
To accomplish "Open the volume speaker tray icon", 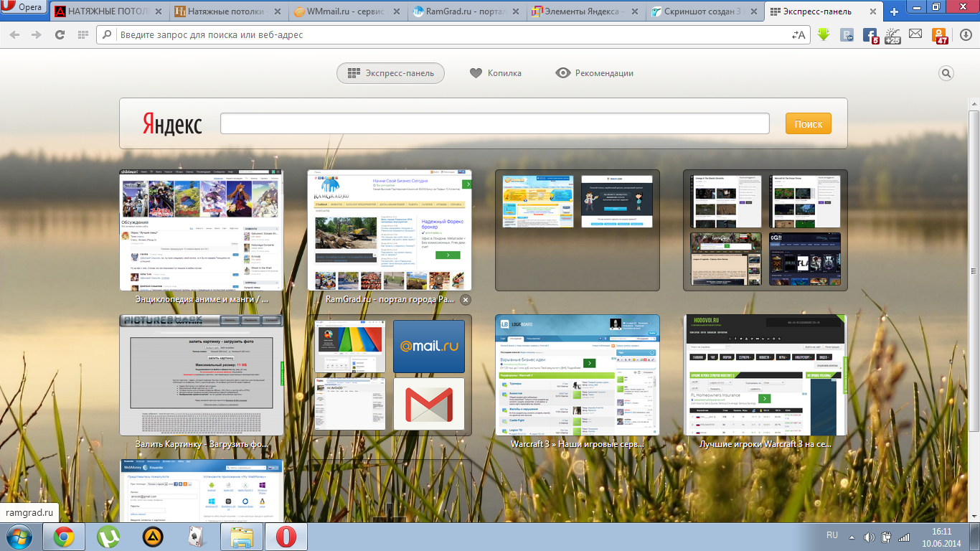I will coord(870,537).
